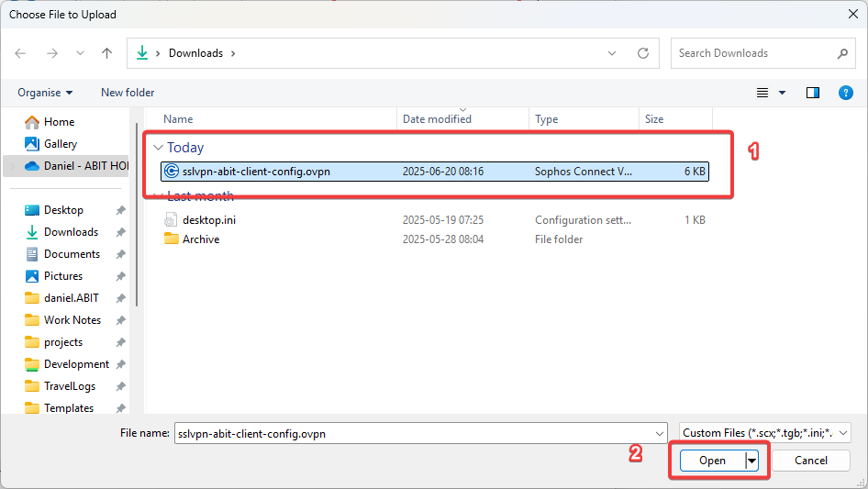This screenshot has width=868, height=489.
Task: Refresh the Downloads folder view
Action: point(642,53)
